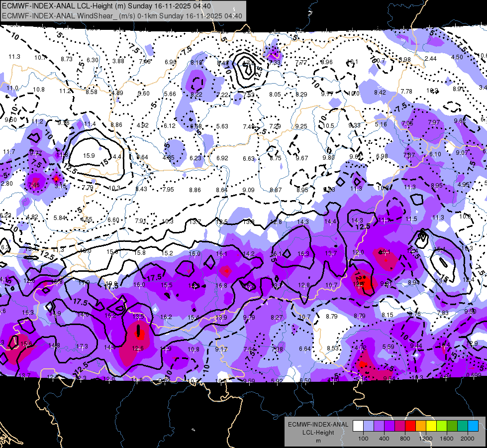
Task: Click the grid value '9.25'
Action: tap(301, 126)
